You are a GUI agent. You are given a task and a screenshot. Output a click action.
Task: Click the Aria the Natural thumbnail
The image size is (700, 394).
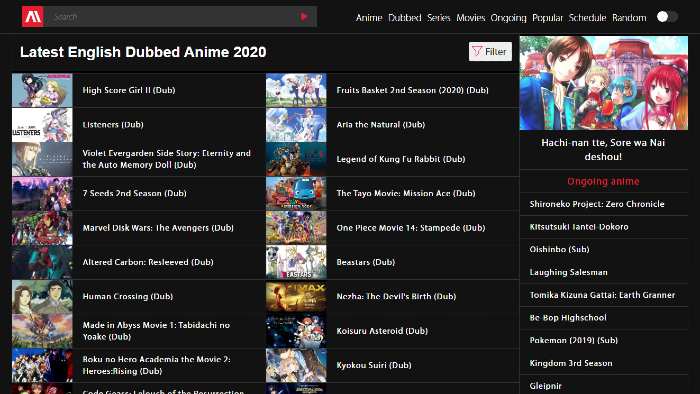(x=296, y=124)
